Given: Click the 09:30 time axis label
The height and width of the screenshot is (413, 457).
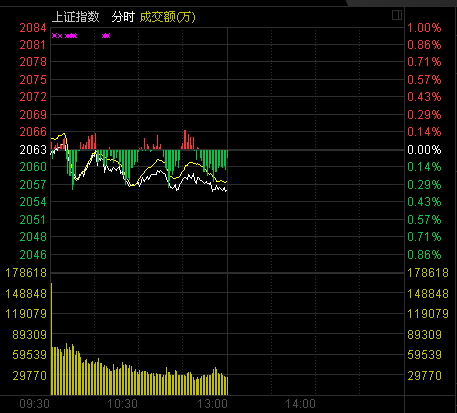Looking at the screenshot, I should (x=35, y=404).
